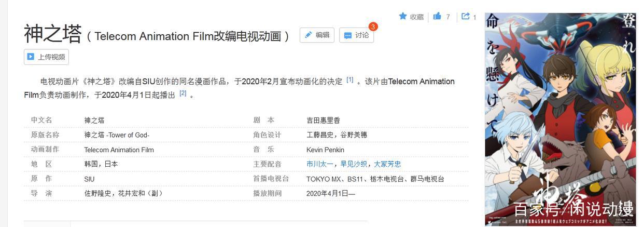Follow citation reference [1]
The height and width of the screenshot is (227, 644).
(x=350, y=79)
